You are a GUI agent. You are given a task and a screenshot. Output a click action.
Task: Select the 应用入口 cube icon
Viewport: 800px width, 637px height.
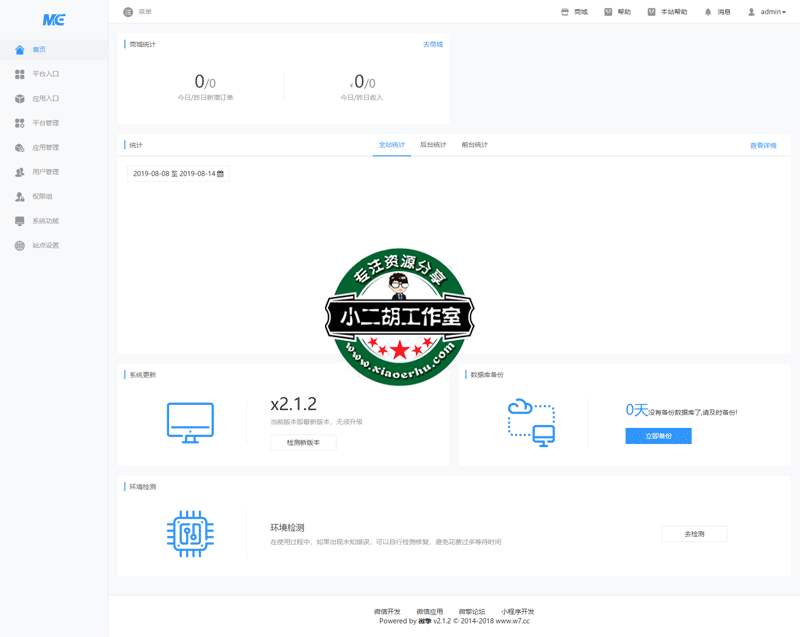point(20,99)
